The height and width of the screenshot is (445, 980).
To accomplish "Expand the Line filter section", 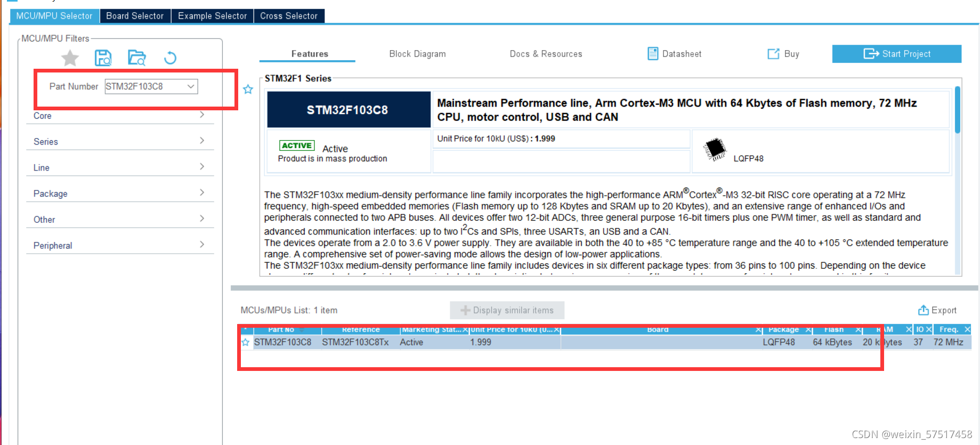I will (x=120, y=167).
